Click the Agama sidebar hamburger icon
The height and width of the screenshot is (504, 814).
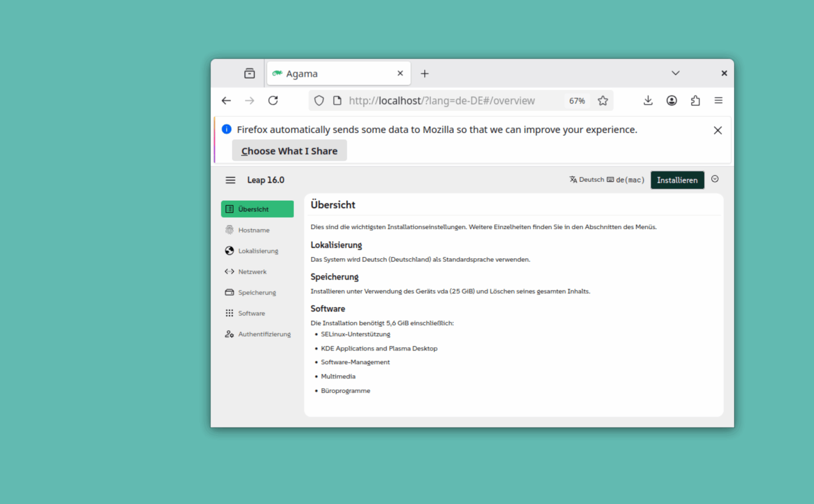231,180
